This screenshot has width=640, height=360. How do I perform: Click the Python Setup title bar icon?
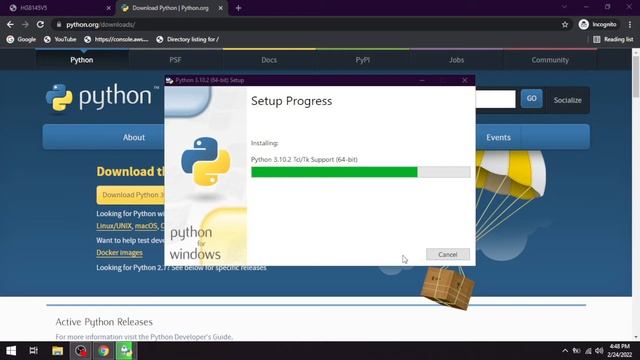coord(169,80)
